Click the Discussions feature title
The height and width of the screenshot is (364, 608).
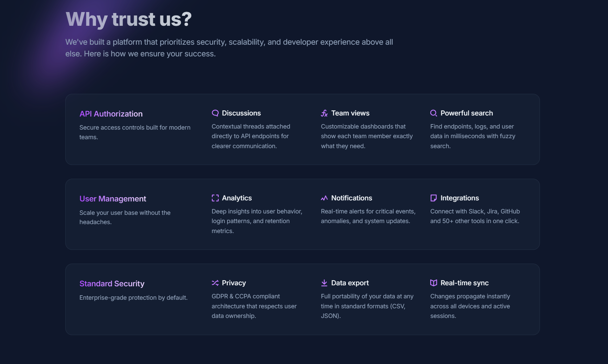coord(241,113)
